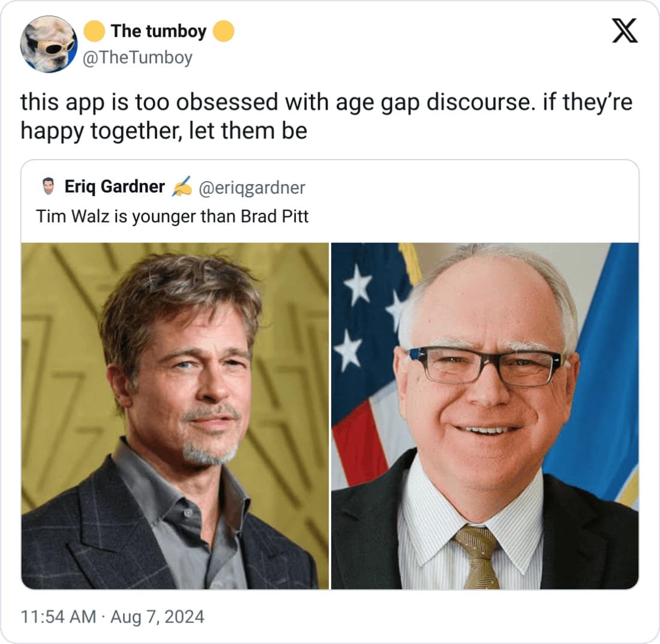Click 'happy together, let them be' line
This screenshot has width=660, height=644.
coord(164,130)
